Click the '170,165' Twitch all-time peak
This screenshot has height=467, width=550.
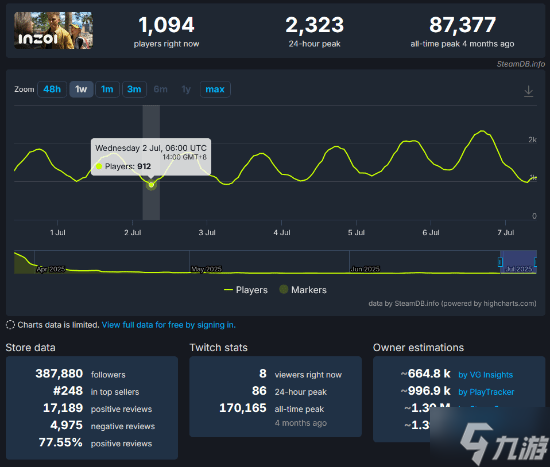tap(243, 408)
